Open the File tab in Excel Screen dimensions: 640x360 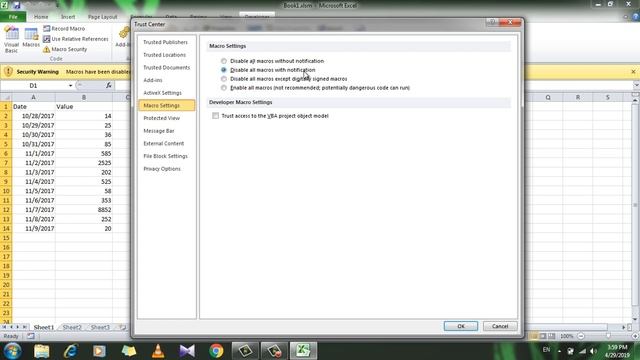tap(13, 17)
